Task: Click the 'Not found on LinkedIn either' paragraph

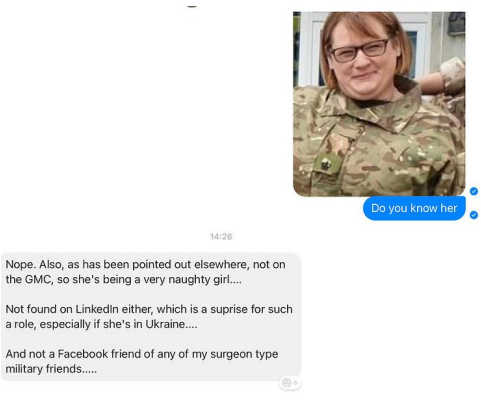Action: 149,317
